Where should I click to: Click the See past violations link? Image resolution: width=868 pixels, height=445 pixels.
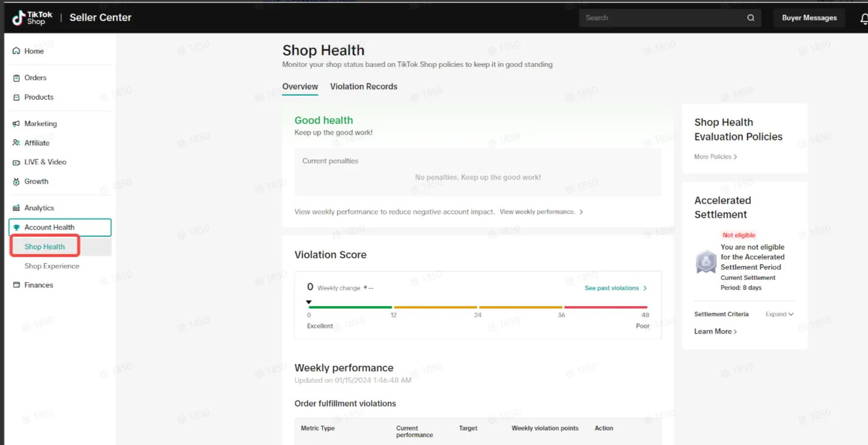click(x=612, y=288)
